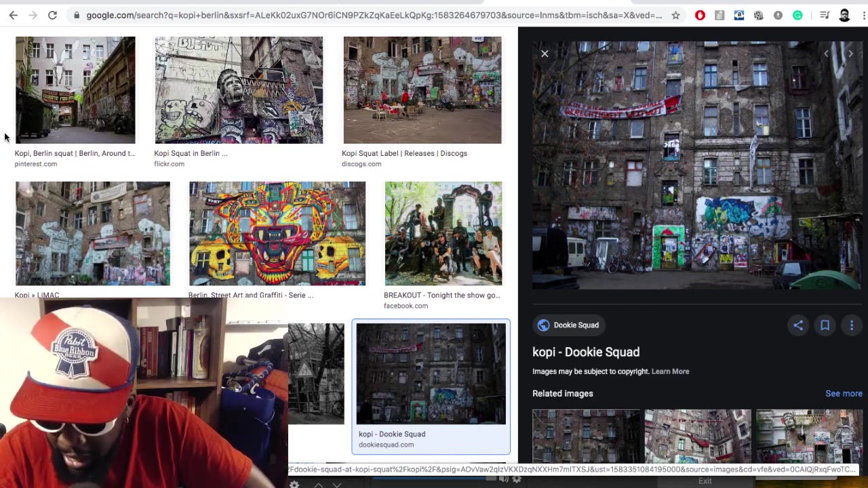Open the media playlist control icon
Image resolution: width=868 pixels, height=488 pixels.
(x=825, y=15)
